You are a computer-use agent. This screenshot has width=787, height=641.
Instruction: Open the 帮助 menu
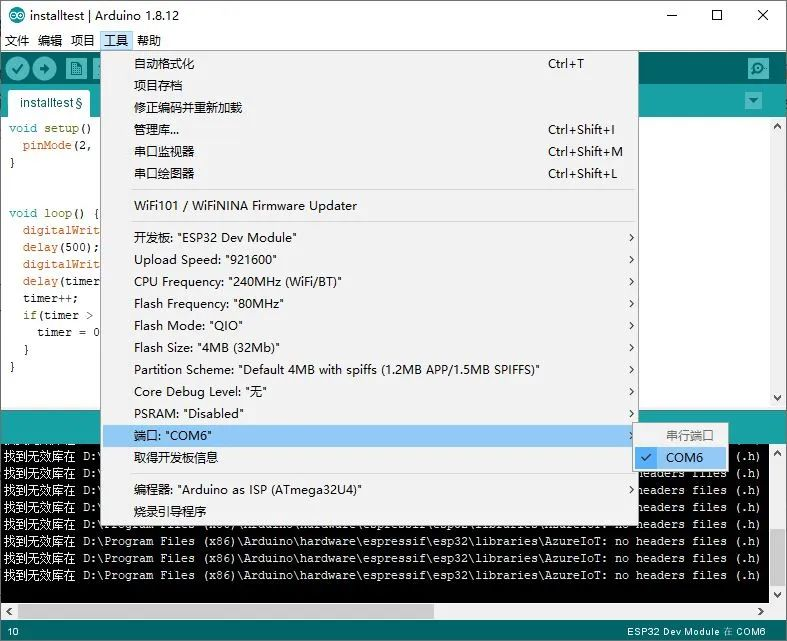149,40
